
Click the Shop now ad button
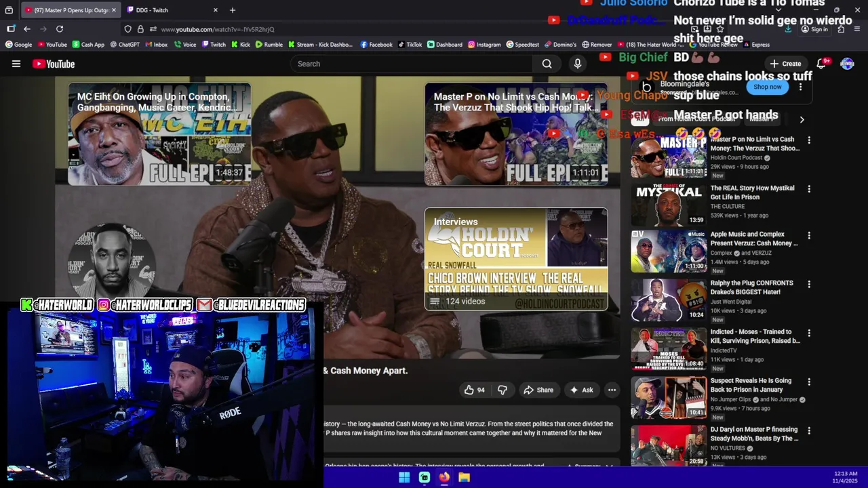click(x=768, y=87)
